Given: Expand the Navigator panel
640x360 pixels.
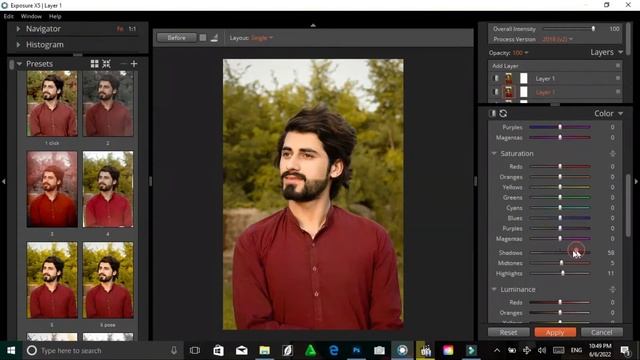Looking at the screenshot, I should 18,29.
